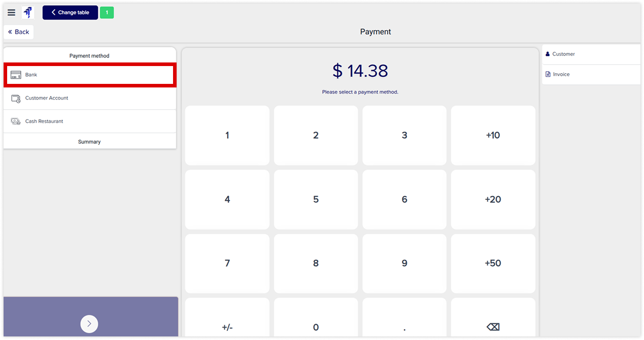Click the Cash Restaurant money icon
The image size is (644, 340).
[16, 121]
